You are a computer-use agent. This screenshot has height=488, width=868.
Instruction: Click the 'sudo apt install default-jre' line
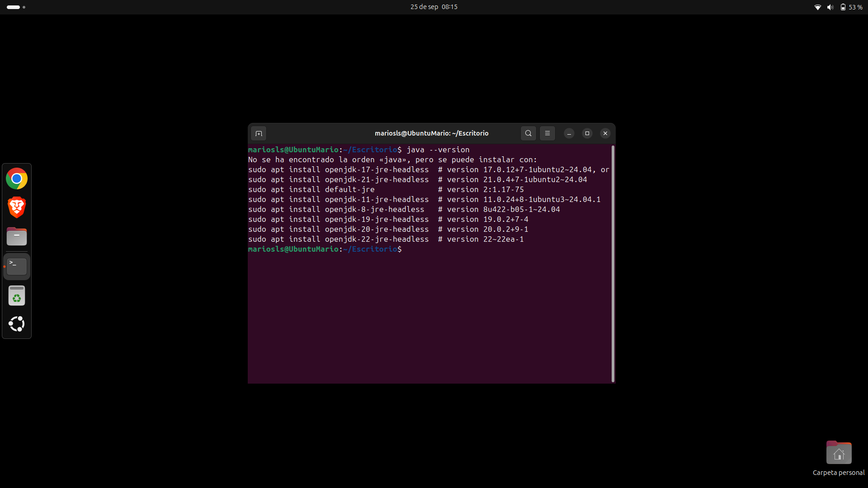point(386,189)
